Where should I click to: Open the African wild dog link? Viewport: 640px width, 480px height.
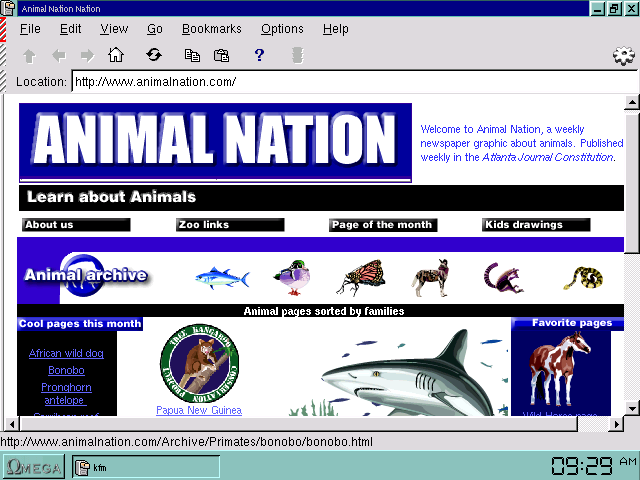tap(66, 353)
